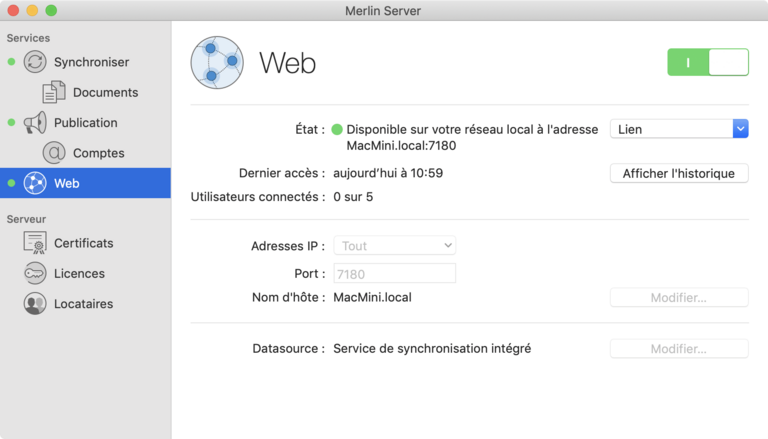The image size is (768, 439).
Task: Open the Certificats section
Action: point(85,243)
